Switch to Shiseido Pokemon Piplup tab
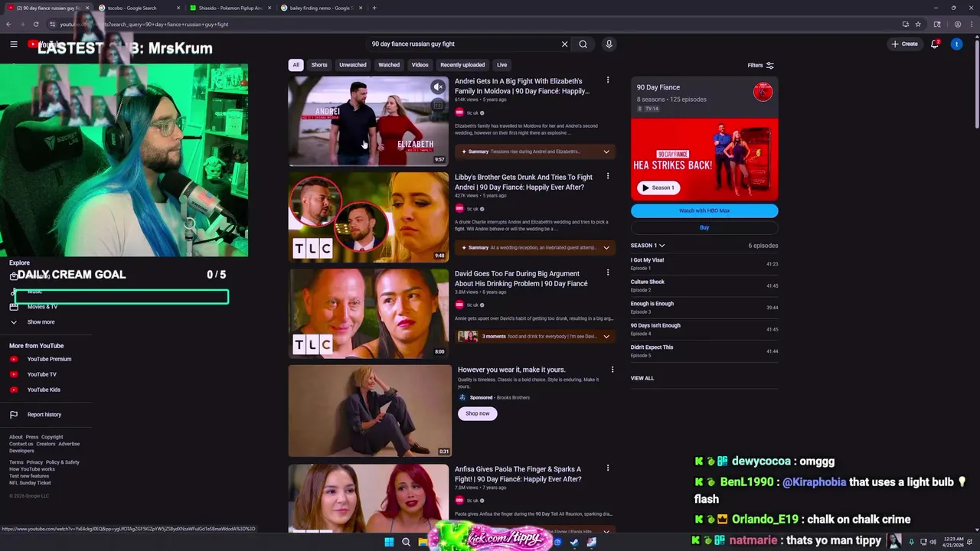 (230, 8)
